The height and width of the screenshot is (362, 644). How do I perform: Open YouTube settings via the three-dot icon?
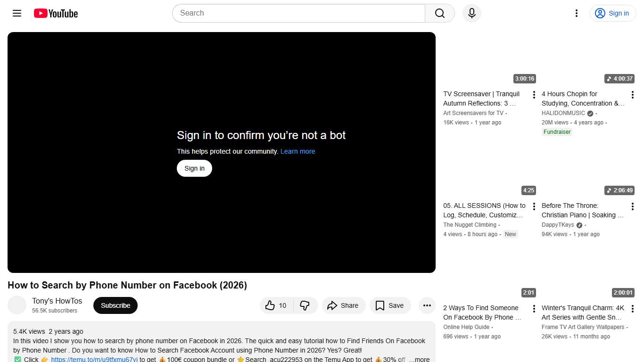(x=576, y=13)
